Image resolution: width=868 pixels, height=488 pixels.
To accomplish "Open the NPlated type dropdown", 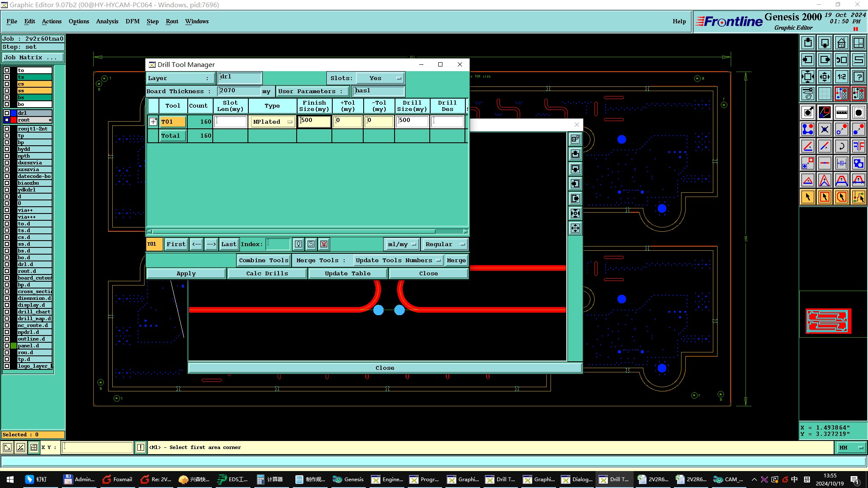I will pyautogui.click(x=273, y=122).
